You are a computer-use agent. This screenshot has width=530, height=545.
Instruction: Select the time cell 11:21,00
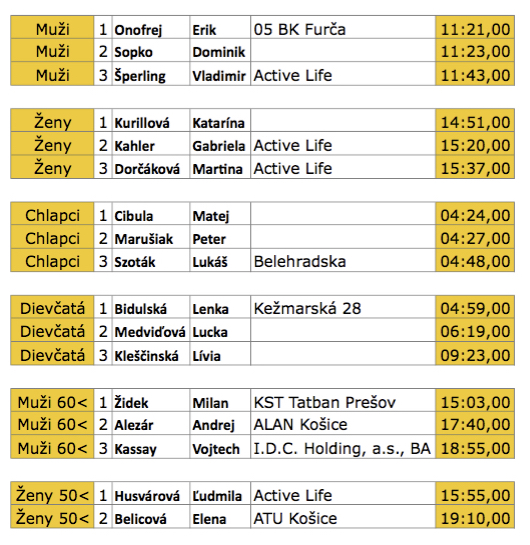coord(475,27)
